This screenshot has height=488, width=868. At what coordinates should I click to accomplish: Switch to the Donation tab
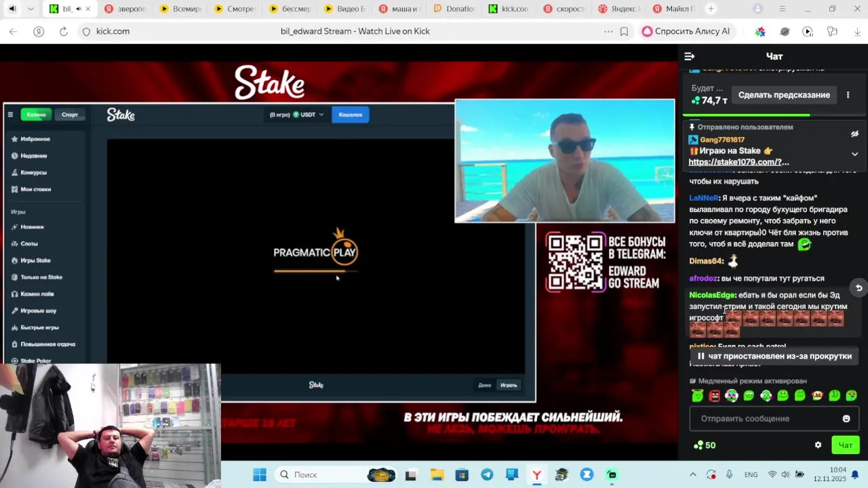click(454, 9)
